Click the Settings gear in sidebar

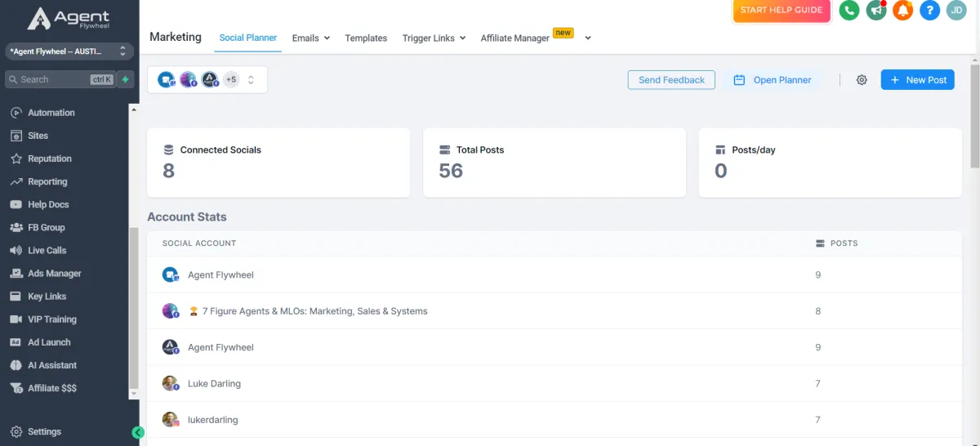[16, 431]
